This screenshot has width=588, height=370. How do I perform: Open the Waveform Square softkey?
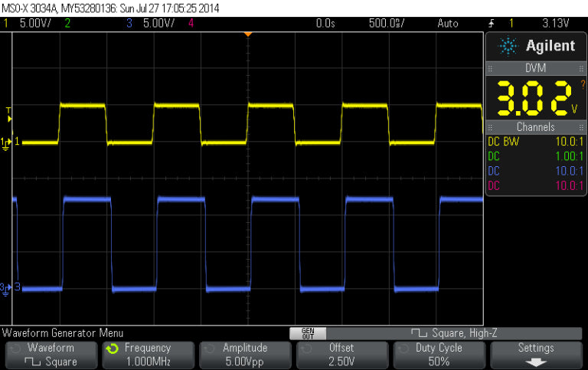51,354
